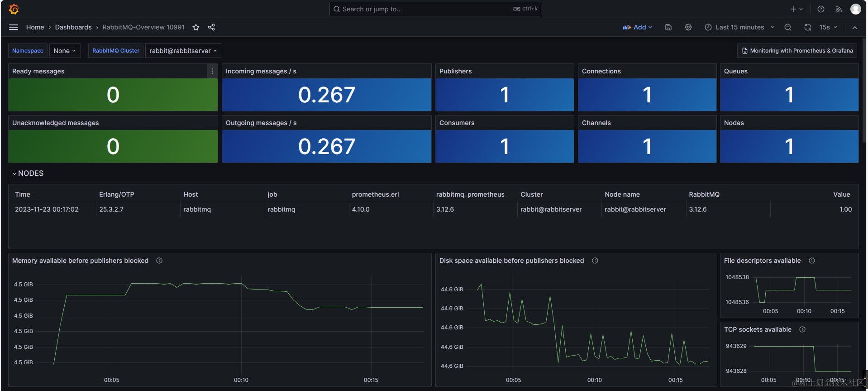Open the user profile avatar
This screenshot has width=868, height=391.
pyautogui.click(x=856, y=9)
